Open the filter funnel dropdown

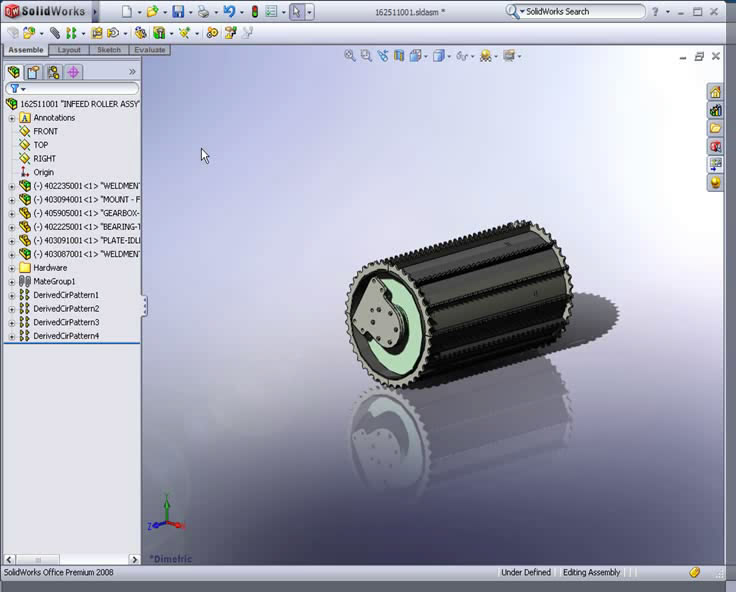[17, 88]
